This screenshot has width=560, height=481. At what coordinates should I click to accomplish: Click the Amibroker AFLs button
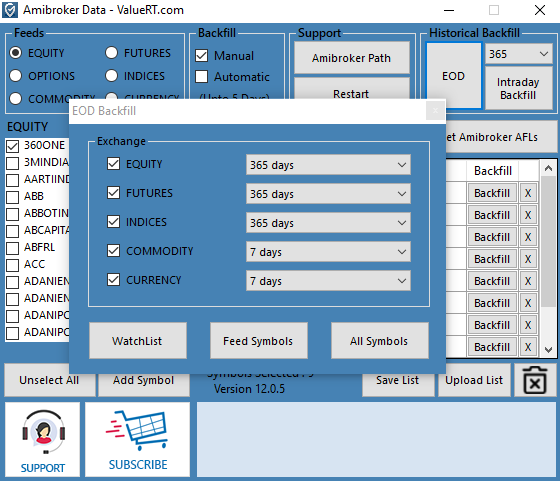tap(501, 137)
